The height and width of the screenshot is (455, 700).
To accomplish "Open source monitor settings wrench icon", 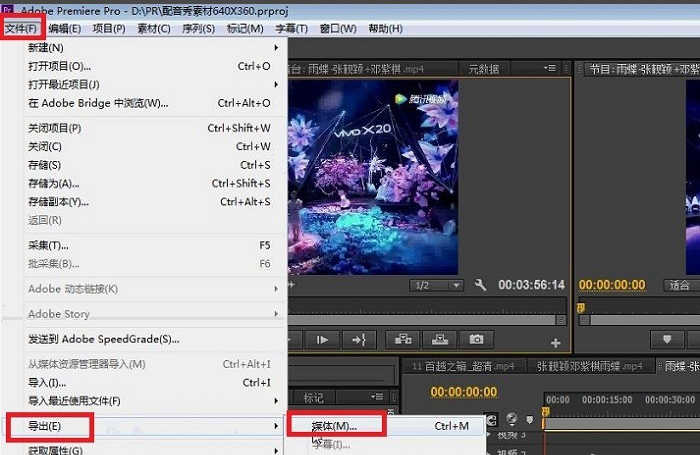I will point(480,285).
